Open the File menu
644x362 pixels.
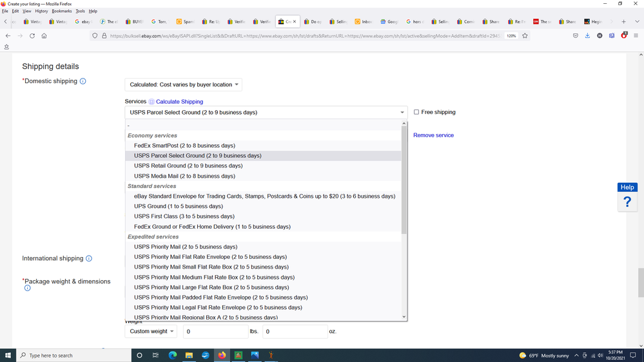[5, 11]
